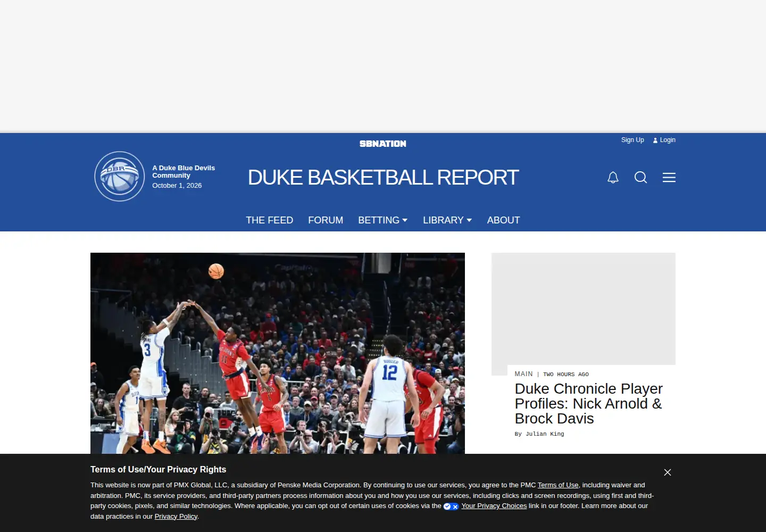Click the gray article image placeholder
This screenshot has height=532, width=766.
coord(584,309)
